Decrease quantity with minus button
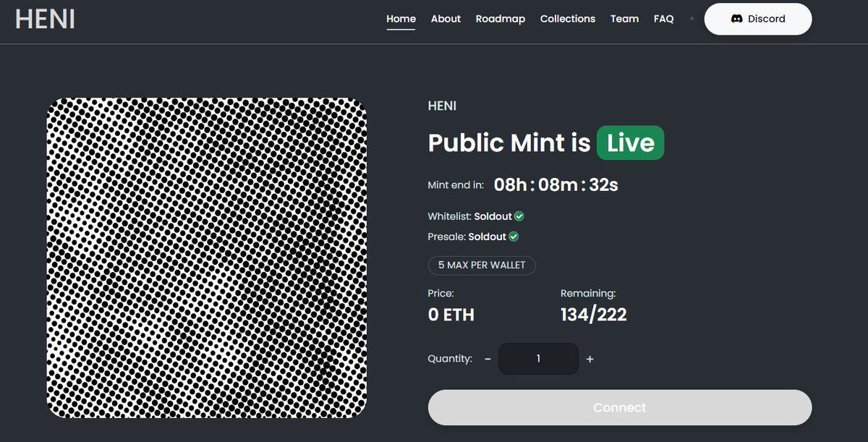868x442 pixels. tap(488, 359)
